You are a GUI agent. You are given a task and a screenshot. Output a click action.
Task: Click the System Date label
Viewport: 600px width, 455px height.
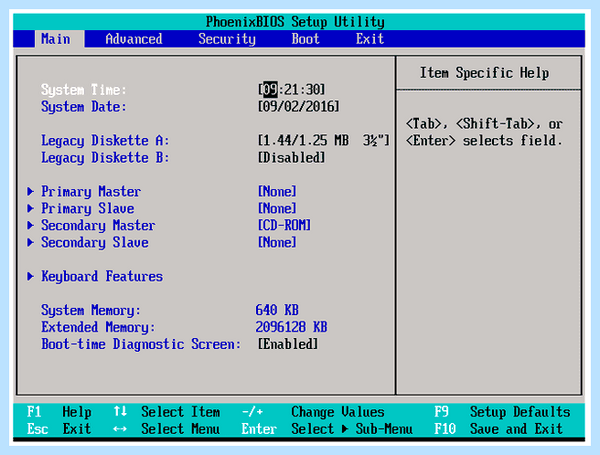(83, 106)
